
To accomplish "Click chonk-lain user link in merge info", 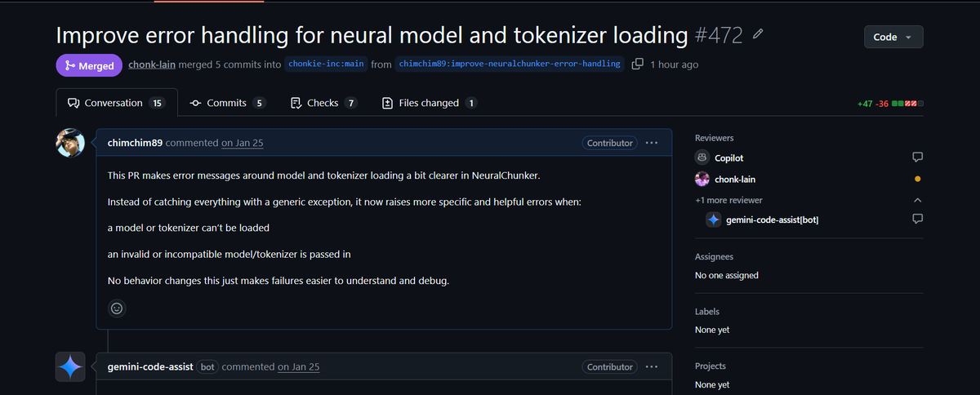I will (152, 64).
